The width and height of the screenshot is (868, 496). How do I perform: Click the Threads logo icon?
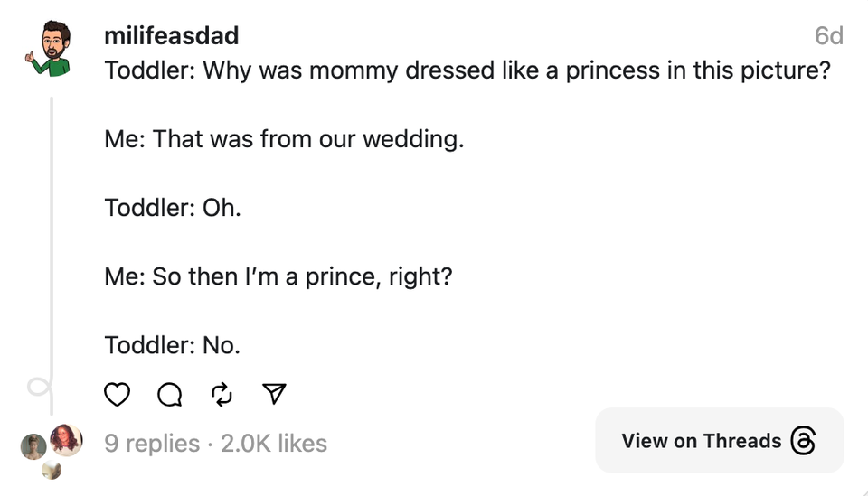tap(803, 441)
